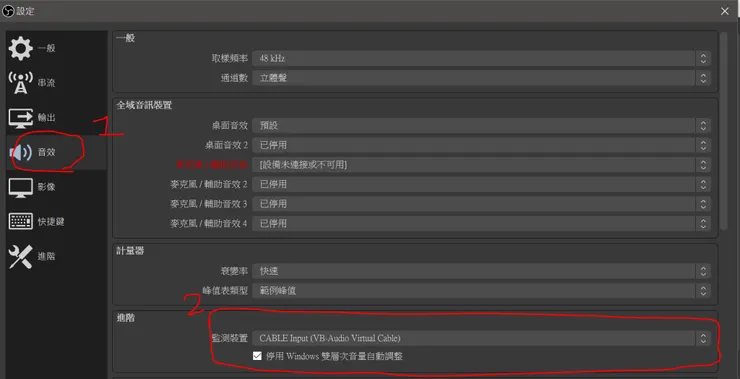The width and height of the screenshot is (740, 379).
Task: Open the 麥克風 / 輔助音效 3 dropdown
Action: [481, 204]
